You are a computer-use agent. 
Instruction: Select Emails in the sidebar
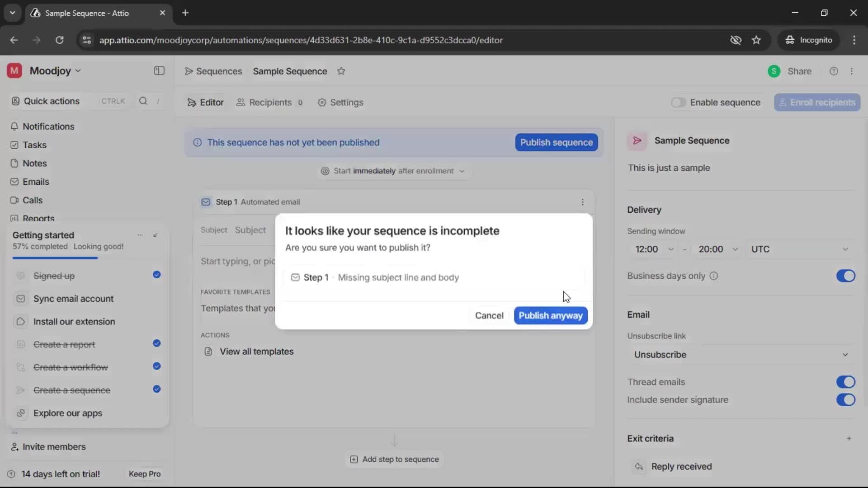pos(36,182)
